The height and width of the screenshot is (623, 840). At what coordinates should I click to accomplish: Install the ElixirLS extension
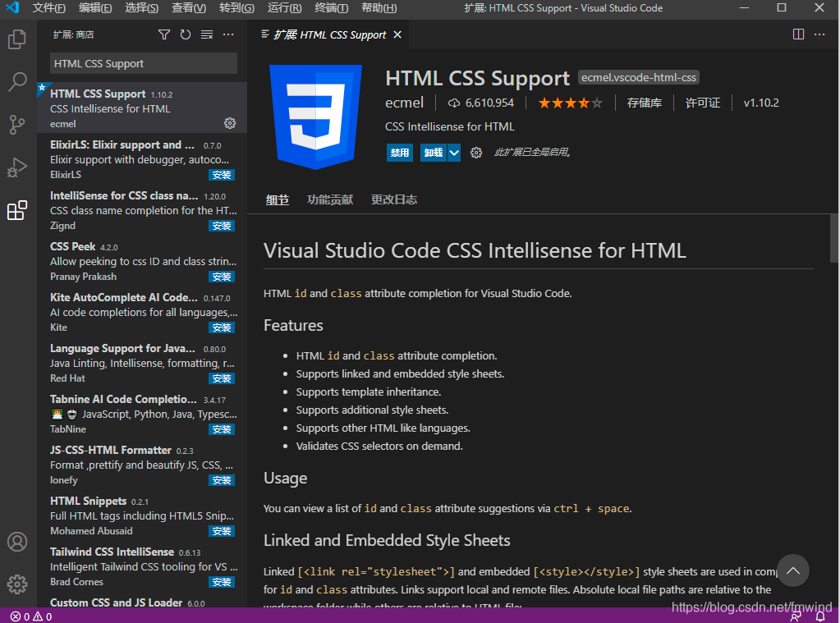pos(222,175)
